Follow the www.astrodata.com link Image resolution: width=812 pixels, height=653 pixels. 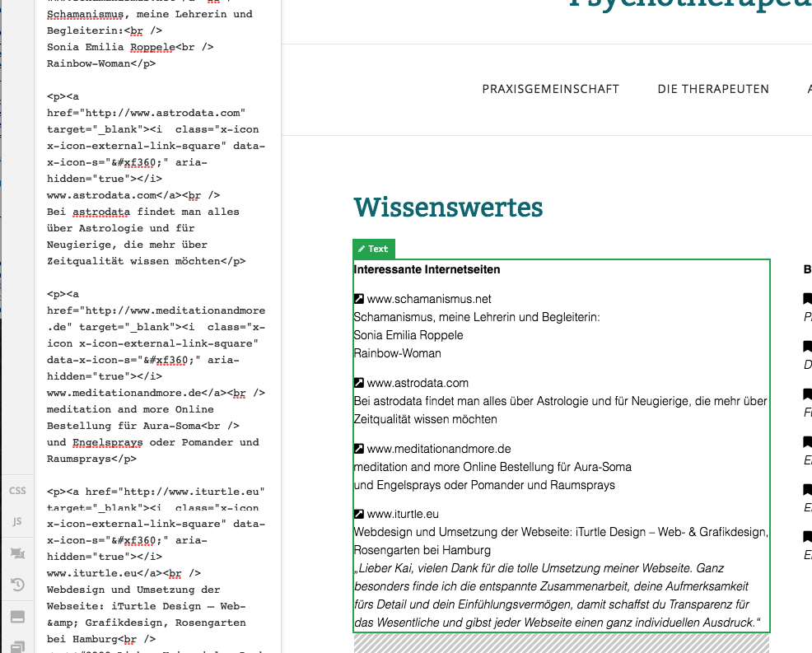pos(418,383)
